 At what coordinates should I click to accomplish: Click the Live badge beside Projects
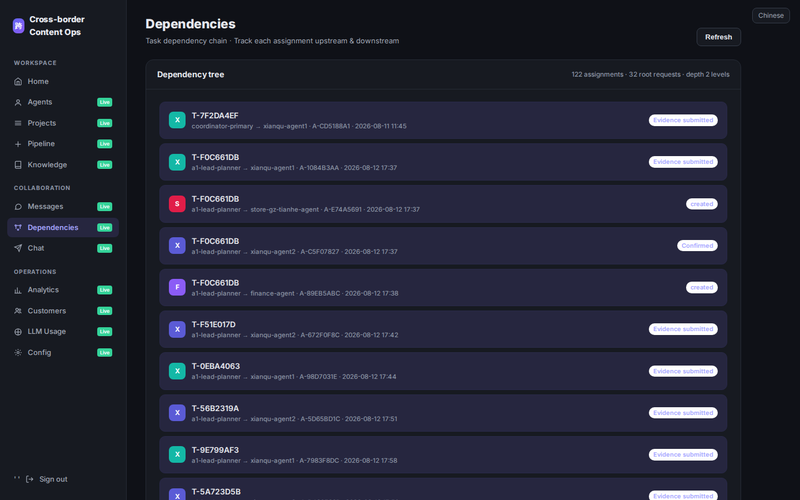(105, 123)
